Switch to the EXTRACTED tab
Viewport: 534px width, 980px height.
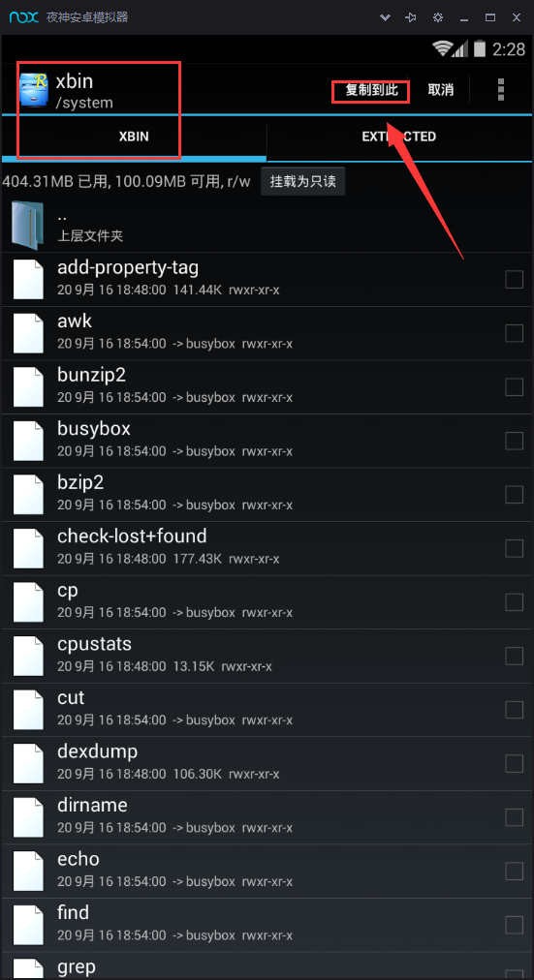tap(399, 137)
